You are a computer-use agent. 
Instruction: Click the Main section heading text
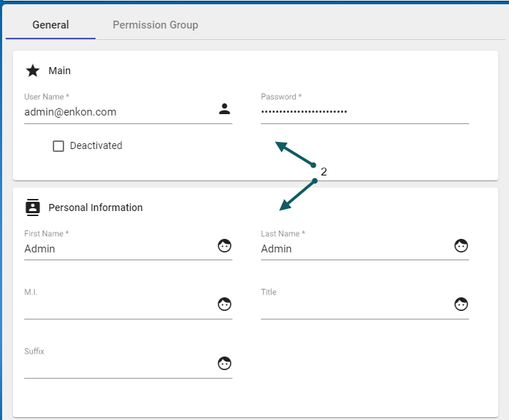tap(60, 71)
